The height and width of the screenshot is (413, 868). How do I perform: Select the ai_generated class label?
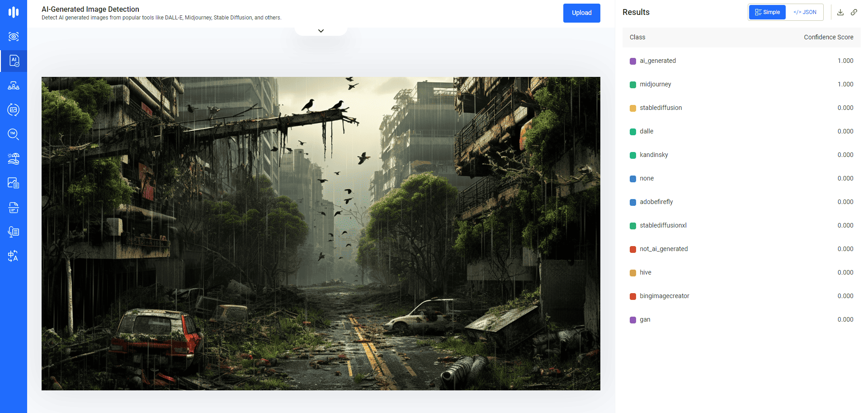658,61
